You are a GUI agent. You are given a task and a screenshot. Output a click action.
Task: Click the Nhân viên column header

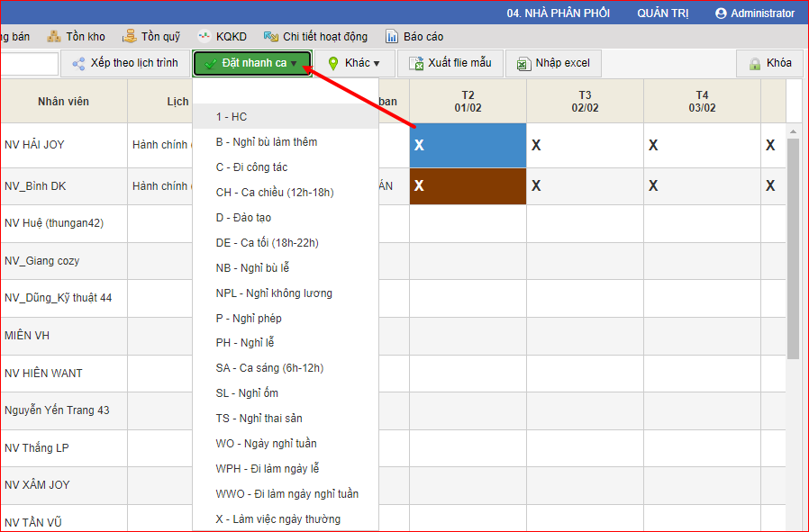click(x=63, y=102)
